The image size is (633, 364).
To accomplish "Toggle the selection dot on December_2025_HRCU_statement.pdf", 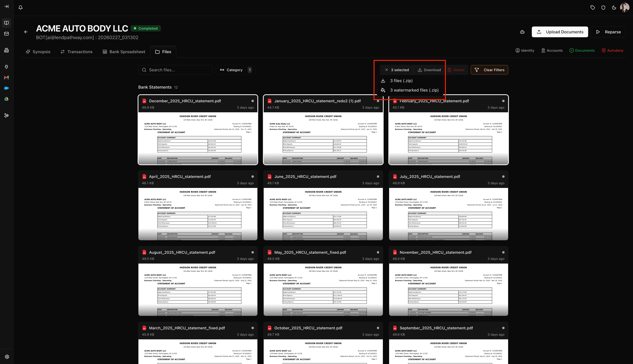I will [x=253, y=101].
